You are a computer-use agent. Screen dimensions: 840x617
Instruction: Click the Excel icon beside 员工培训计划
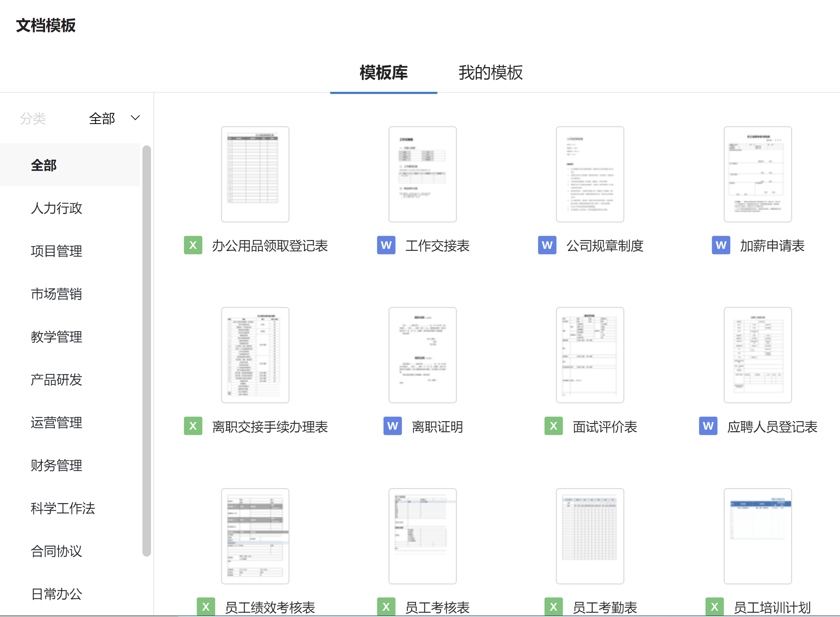click(715, 607)
